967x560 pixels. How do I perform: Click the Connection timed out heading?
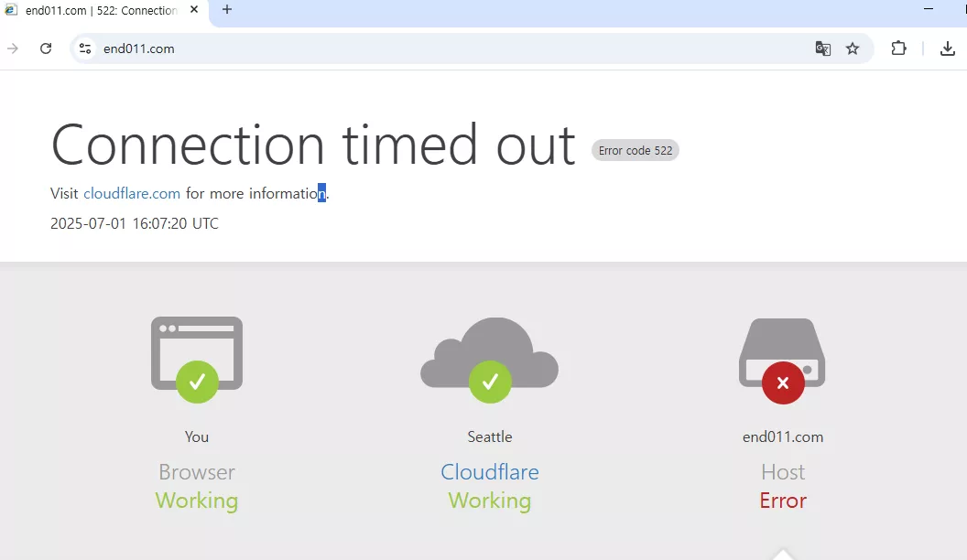313,145
